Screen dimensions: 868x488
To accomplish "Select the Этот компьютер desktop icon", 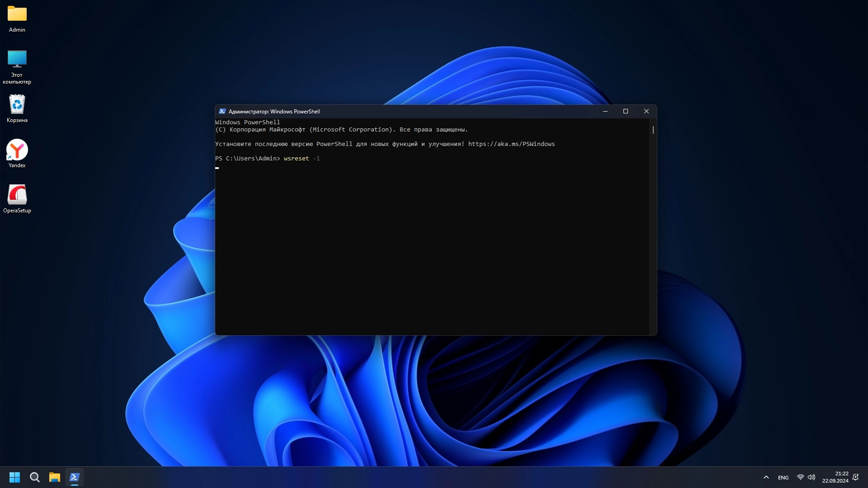I will pyautogui.click(x=17, y=59).
